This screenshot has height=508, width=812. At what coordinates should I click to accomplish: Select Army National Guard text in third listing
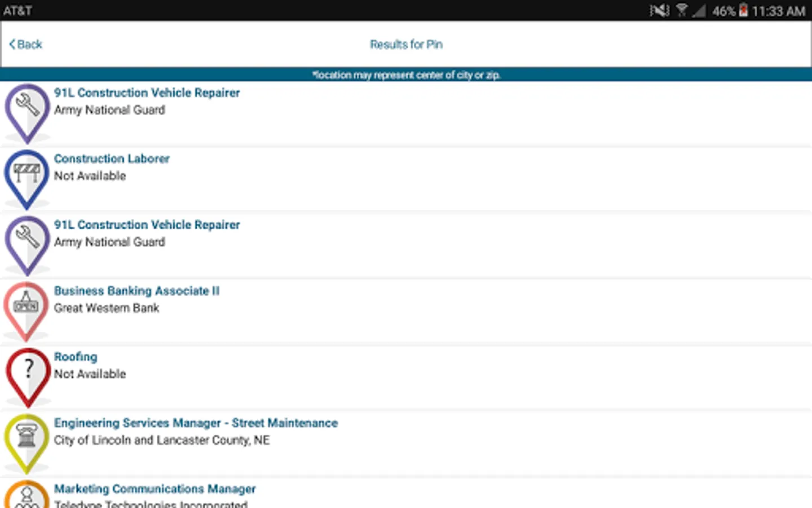[109, 242]
